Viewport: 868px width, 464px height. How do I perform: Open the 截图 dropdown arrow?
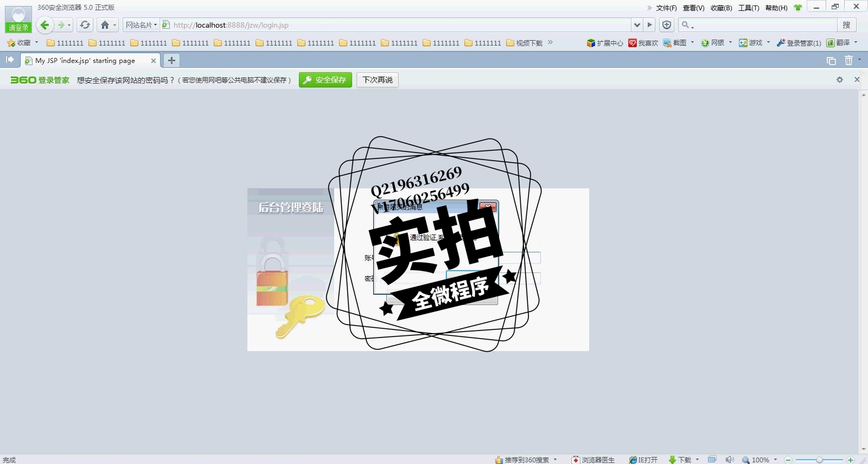click(692, 42)
